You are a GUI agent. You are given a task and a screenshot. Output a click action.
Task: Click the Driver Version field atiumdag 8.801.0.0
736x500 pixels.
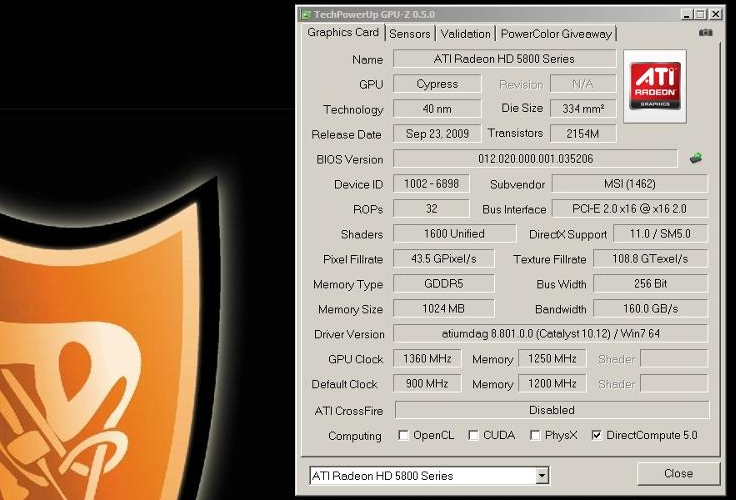coord(551,333)
